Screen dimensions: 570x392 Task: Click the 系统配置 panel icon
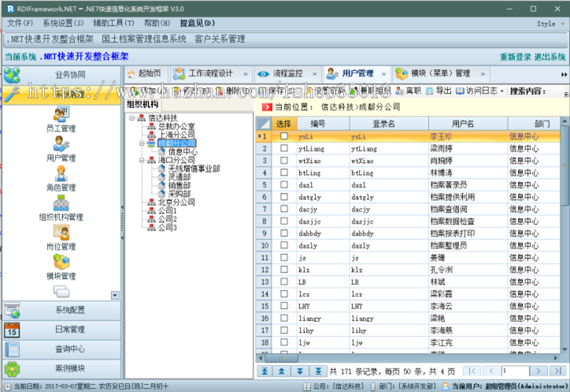coord(12,311)
